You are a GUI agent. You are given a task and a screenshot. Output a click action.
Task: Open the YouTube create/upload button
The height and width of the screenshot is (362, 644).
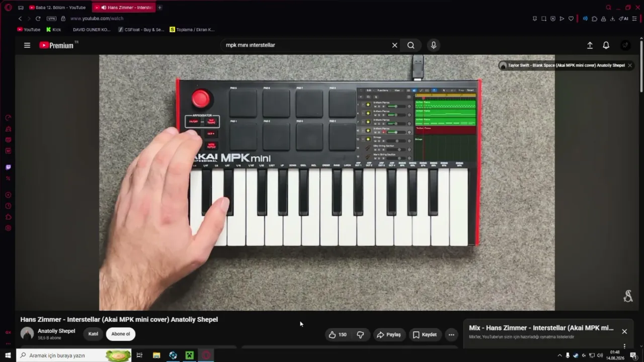[x=590, y=45]
